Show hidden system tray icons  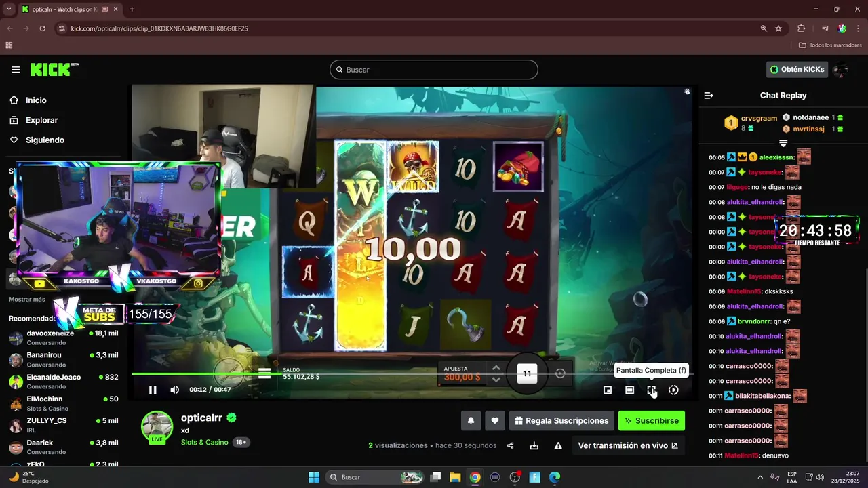click(x=762, y=477)
